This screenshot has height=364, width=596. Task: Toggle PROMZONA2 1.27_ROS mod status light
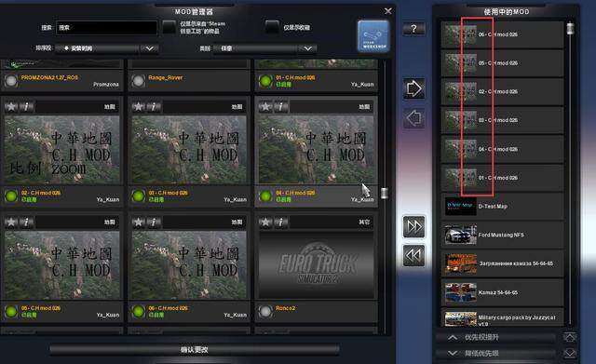tap(11, 81)
